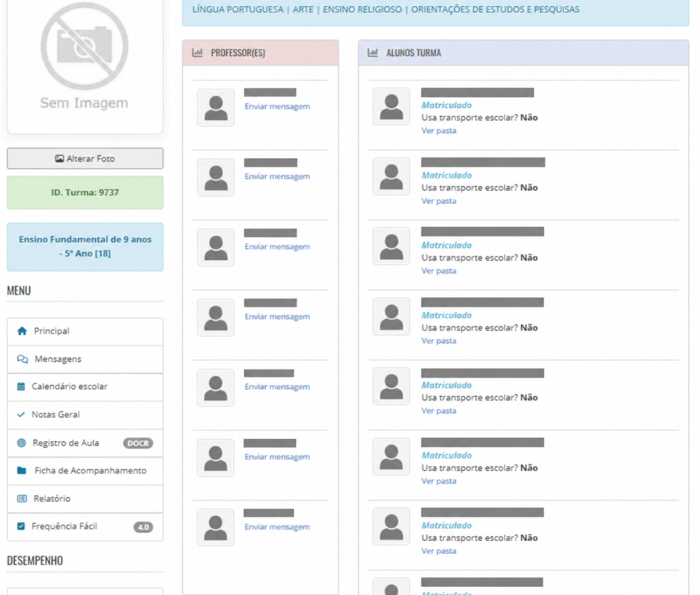Open Ver pasta for the first student
Image resolution: width=700 pixels, height=595 pixels.
point(439,131)
